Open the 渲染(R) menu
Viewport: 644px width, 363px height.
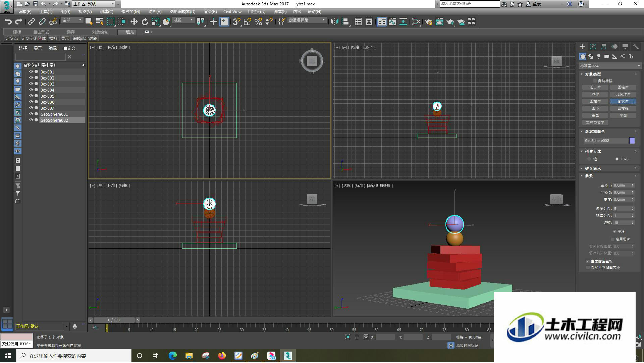pyautogui.click(x=210, y=11)
